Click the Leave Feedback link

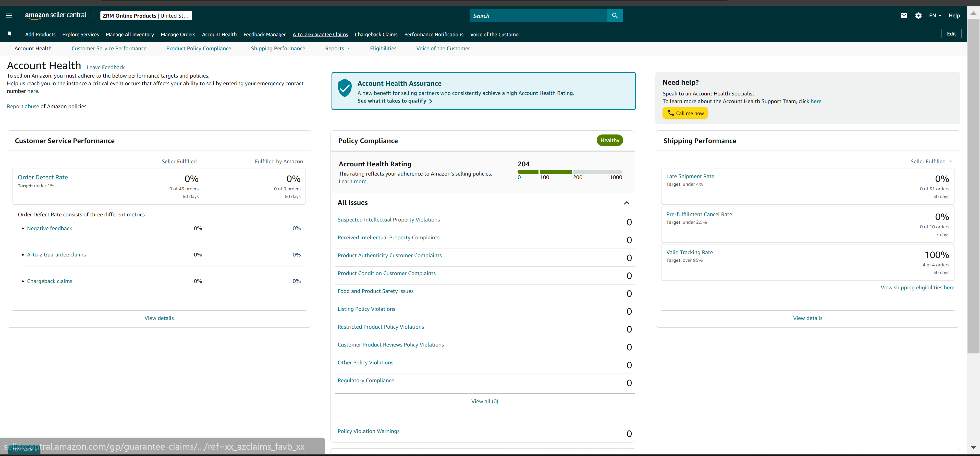[x=106, y=67]
